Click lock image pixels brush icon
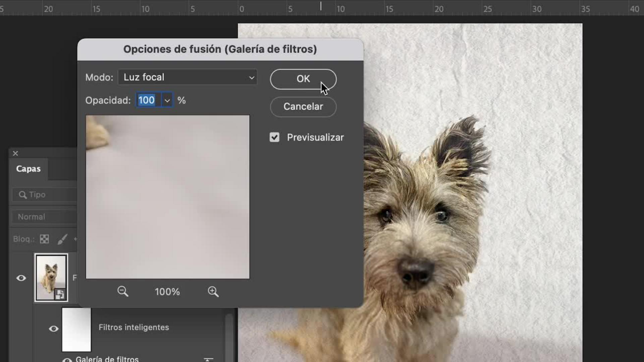 [x=62, y=239]
